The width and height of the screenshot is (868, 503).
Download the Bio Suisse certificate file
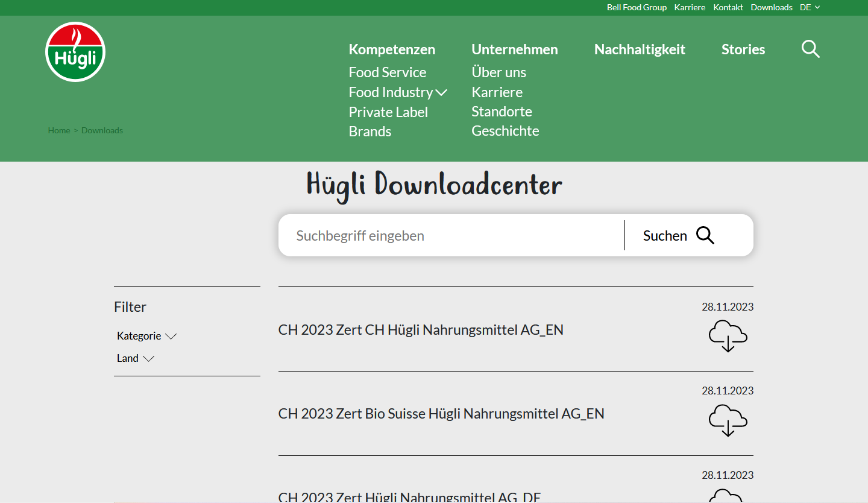tap(728, 420)
